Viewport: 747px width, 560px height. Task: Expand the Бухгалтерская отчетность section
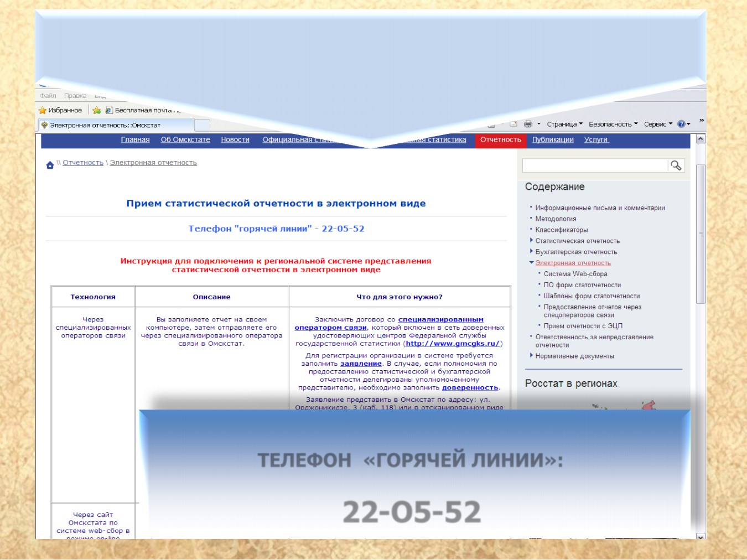point(532,252)
